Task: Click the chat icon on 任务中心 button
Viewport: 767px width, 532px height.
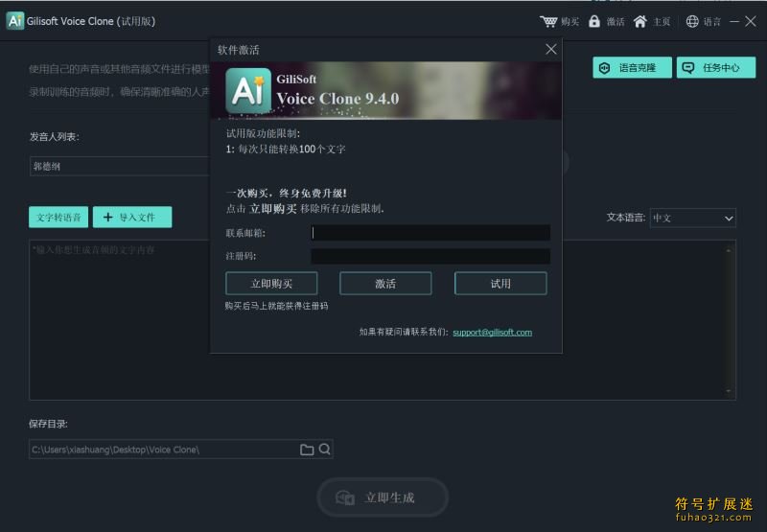Action: point(688,68)
